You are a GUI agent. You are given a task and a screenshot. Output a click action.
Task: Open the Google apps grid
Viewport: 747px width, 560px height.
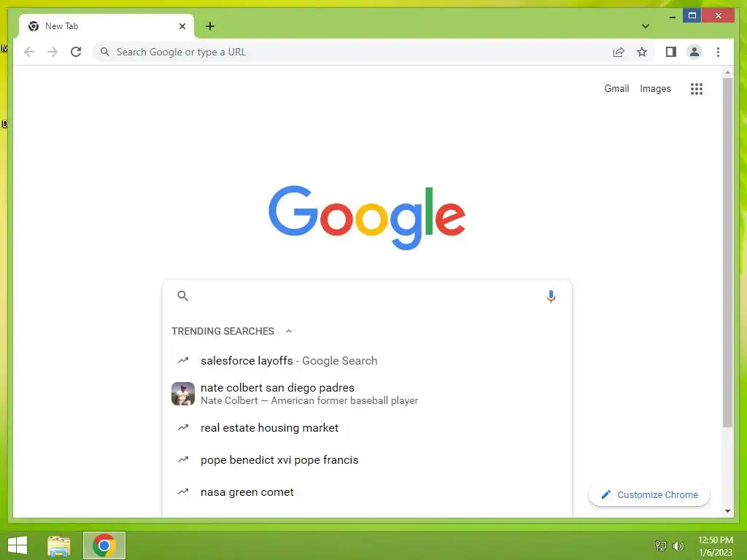coord(697,88)
